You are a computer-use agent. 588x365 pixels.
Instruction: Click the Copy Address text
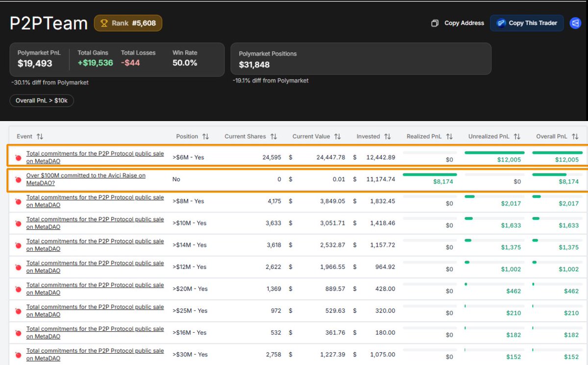(x=464, y=23)
